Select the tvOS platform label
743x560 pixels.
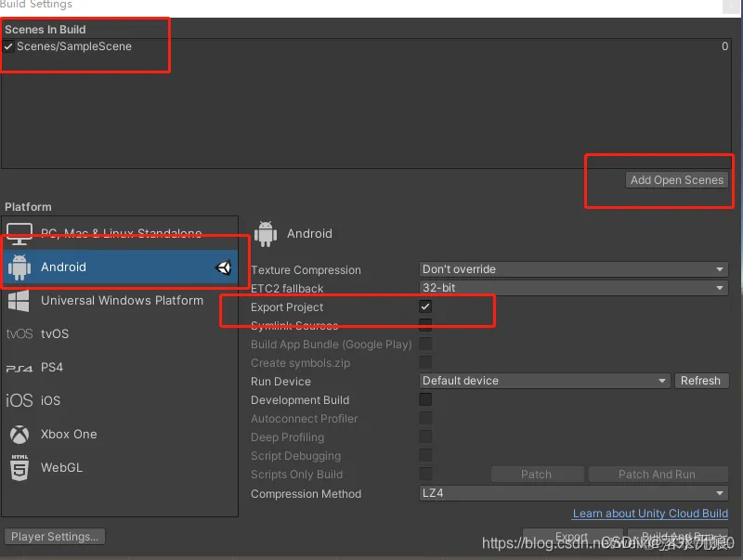[x=55, y=334]
